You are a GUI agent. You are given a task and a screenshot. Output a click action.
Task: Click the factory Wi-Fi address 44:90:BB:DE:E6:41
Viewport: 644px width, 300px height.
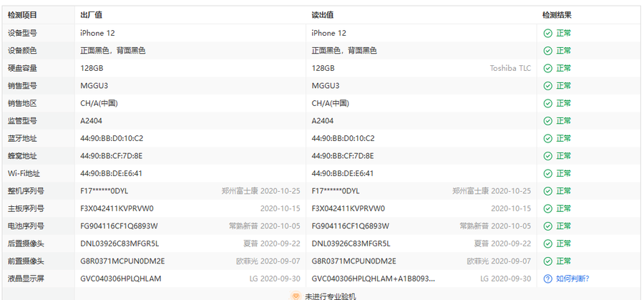click(x=112, y=173)
